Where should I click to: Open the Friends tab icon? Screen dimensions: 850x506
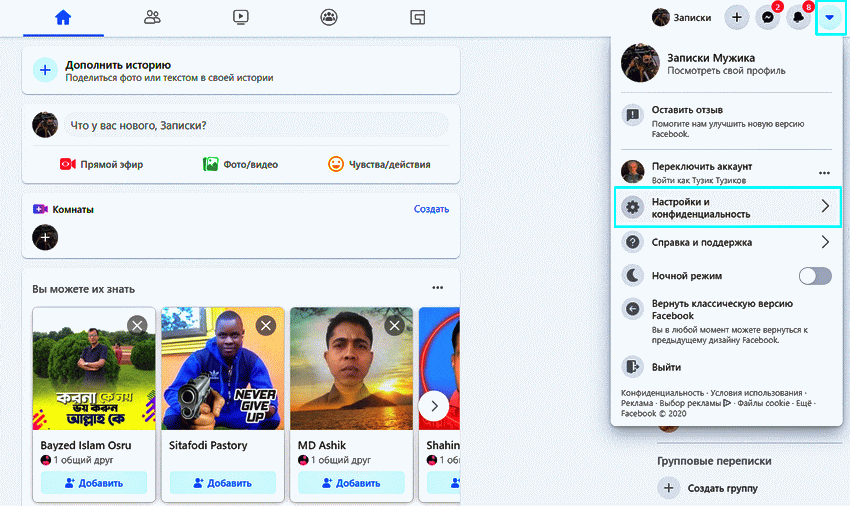coord(152,17)
